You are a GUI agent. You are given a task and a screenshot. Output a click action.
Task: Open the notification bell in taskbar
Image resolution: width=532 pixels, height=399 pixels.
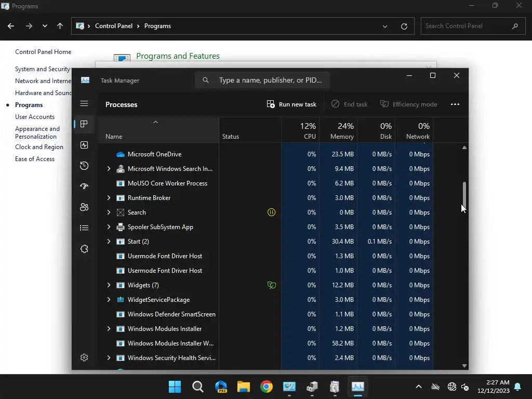pyautogui.click(x=518, y=387)
